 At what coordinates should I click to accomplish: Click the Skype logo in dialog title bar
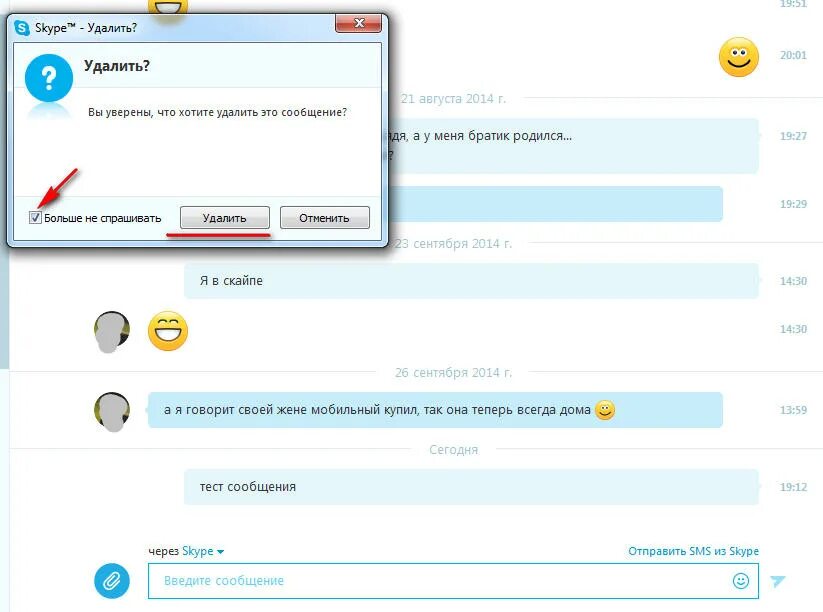(x=22, y=27)
